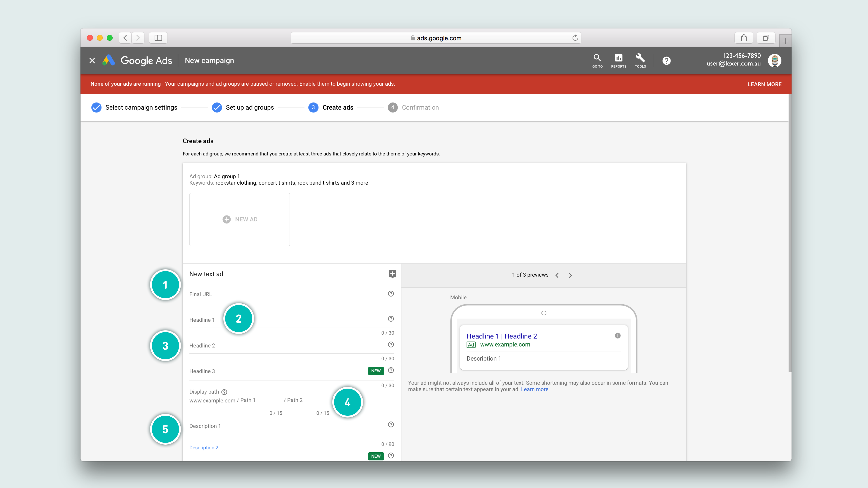Click the NEW AD button
Screen dimensions: 868x488
tap(240, 219)
